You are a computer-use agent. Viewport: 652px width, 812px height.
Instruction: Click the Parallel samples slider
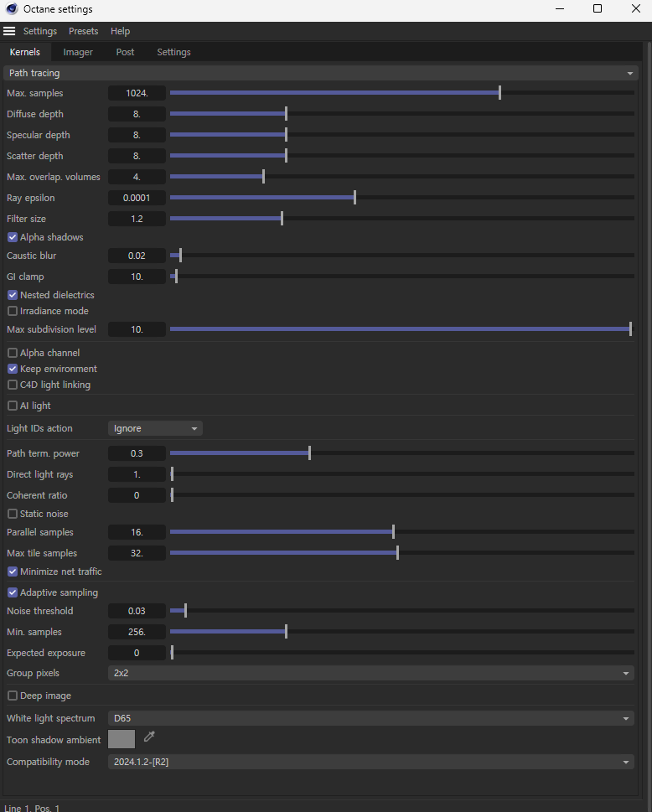pyautogui.click(x=402, y=532)
